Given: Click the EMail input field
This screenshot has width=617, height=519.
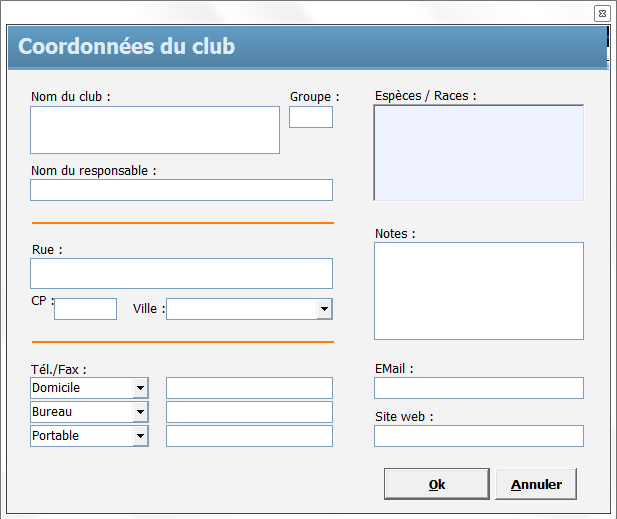Looking at the screenshot, I should 478,388.
